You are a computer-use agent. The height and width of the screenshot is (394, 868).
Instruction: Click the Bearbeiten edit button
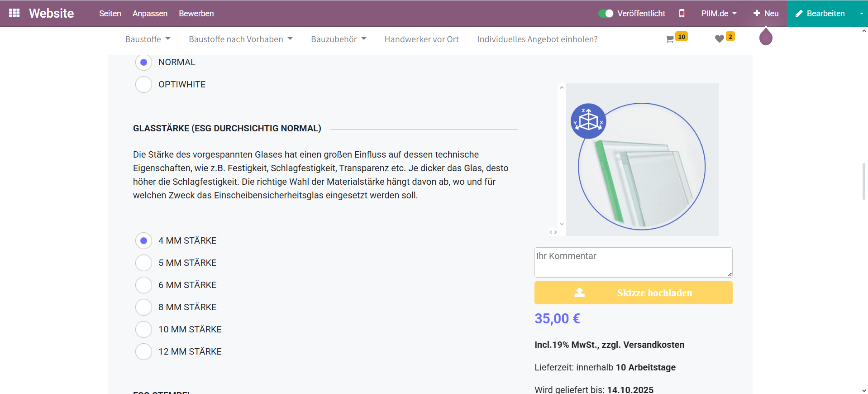tap(820, 14)
